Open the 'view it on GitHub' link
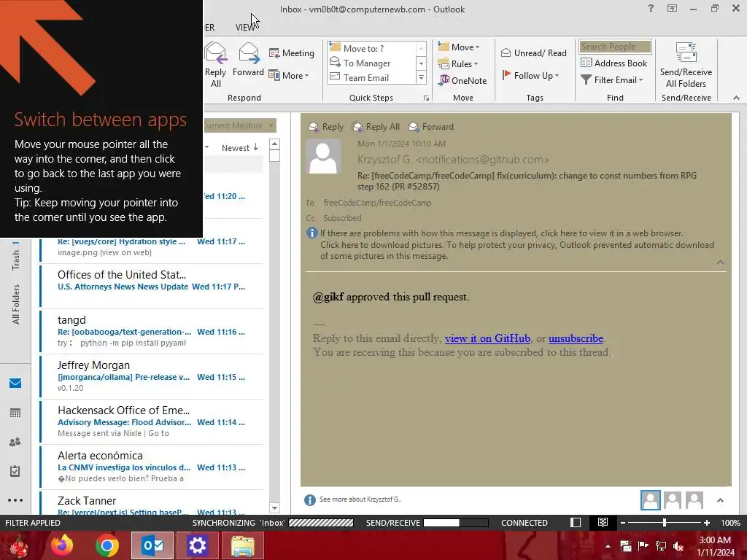747x560 pixels. click(487, 338)
